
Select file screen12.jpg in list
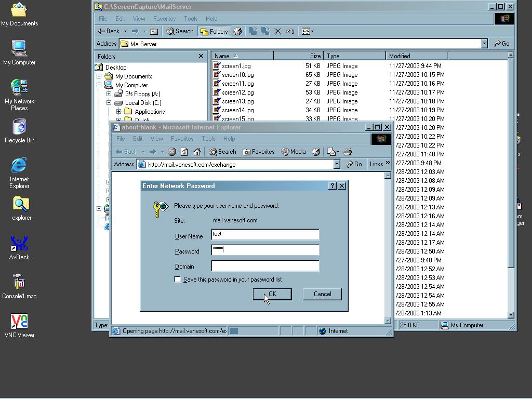[x=237, y=92]
